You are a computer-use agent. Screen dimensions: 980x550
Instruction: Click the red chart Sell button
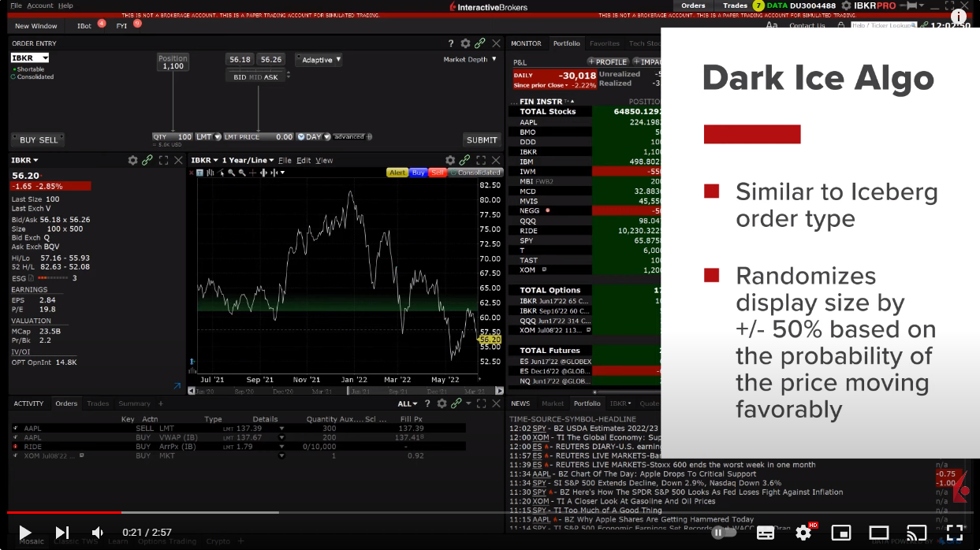pyautogui.click(x=438, y=172)
